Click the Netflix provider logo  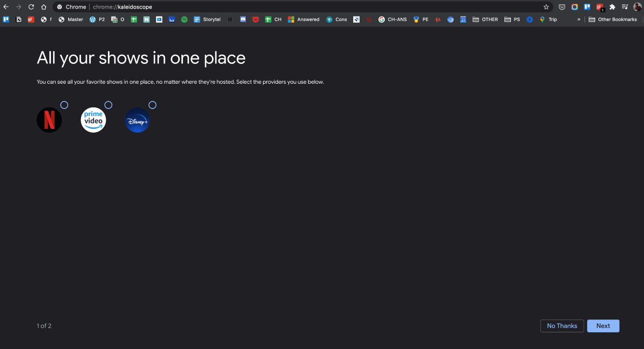pyautogui.click(x=49, y=120)
